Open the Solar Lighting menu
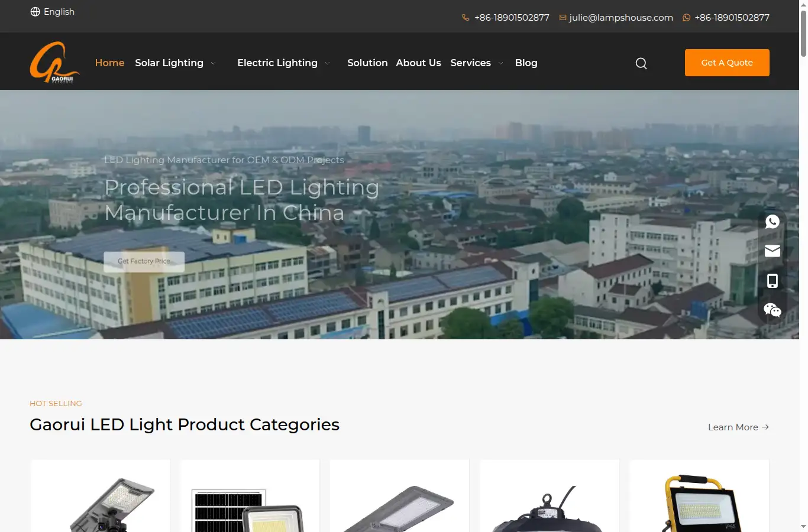The width and height of the screenshot is (808, 532). click(169, 63)
